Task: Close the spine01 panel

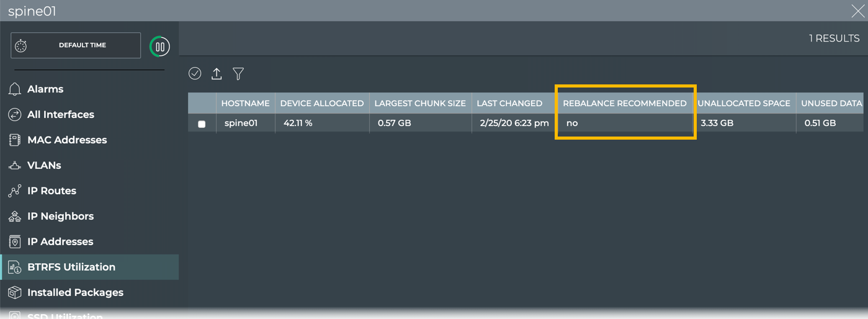Action: [x=858, y=11]
